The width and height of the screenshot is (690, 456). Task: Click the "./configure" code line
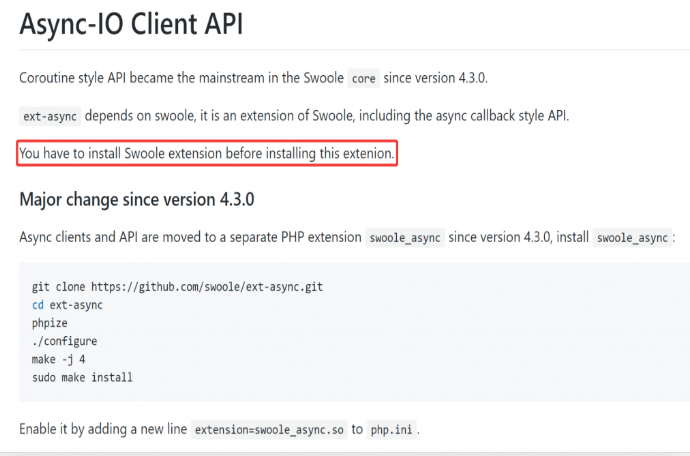pos(64,341)
